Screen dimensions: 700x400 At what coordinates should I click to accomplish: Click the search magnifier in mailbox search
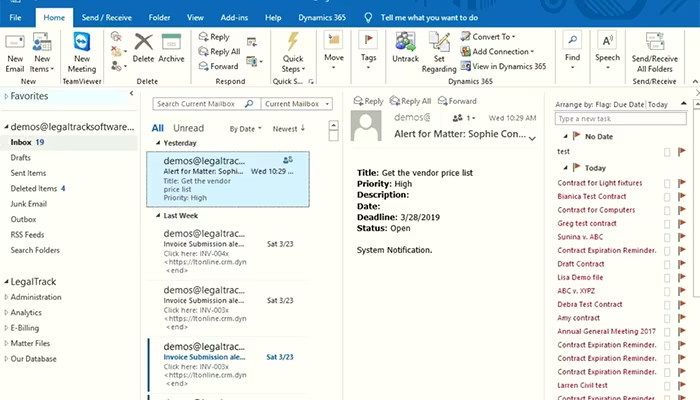coord(249,104)
